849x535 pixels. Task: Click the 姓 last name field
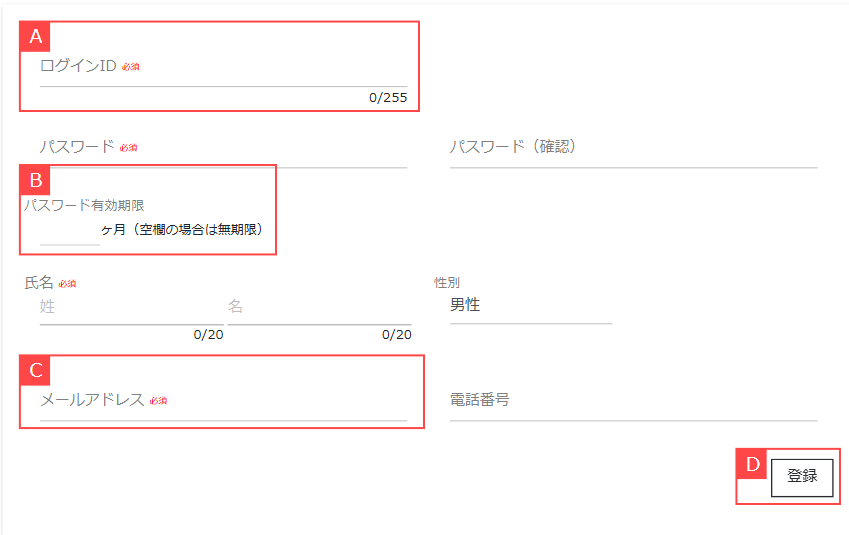click(131, 307)
